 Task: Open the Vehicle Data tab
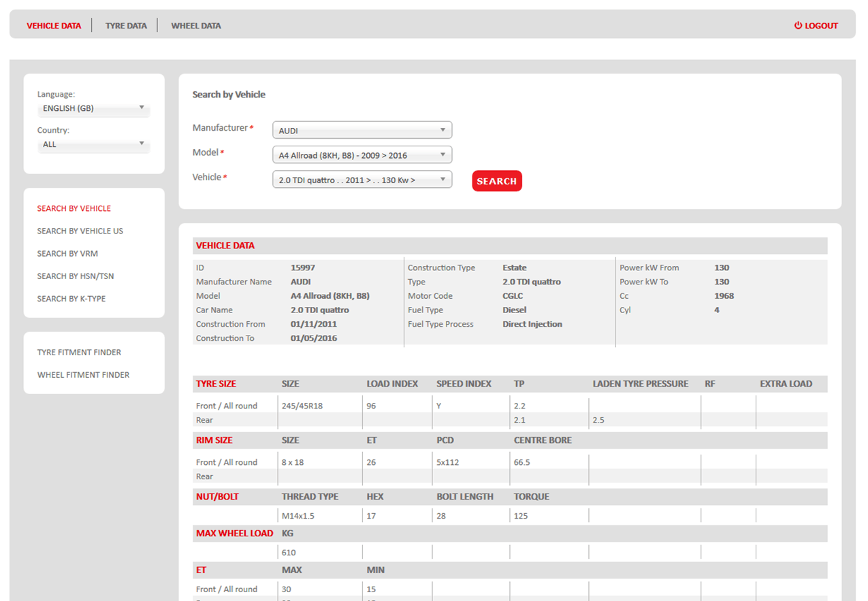tap(54, 26)
